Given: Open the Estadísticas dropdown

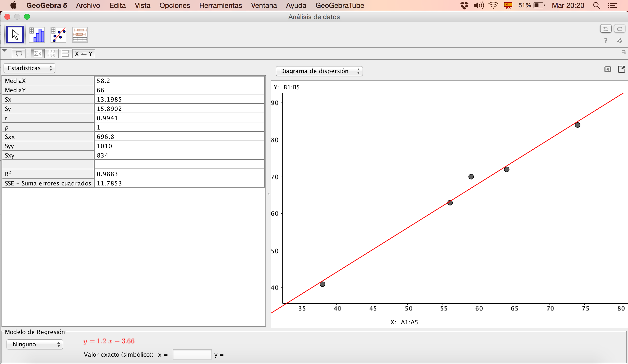Looking at the screenshot, I should click(29, 68).
